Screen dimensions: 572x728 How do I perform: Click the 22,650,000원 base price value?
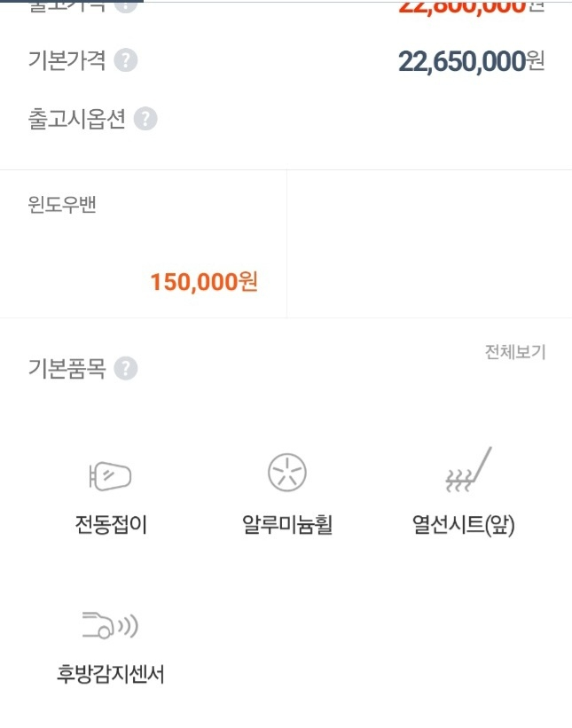[x=471, y=61]
